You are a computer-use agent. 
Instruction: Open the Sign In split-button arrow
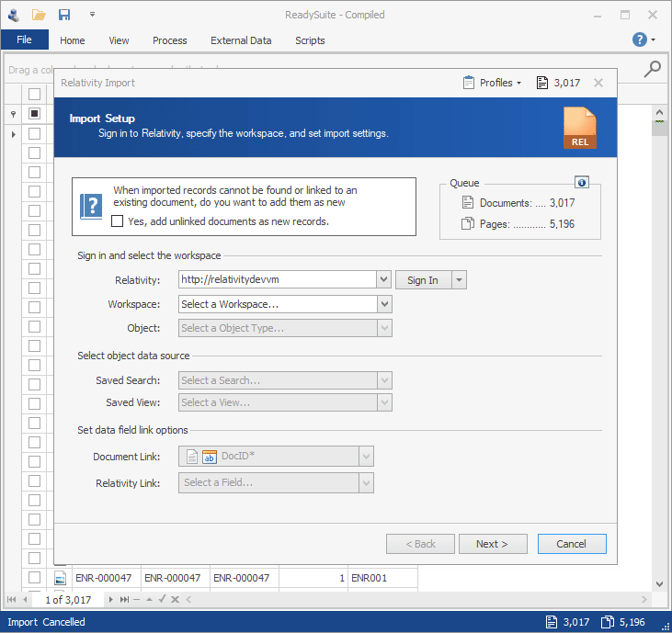pyautogui.click(x=459, y=280)
